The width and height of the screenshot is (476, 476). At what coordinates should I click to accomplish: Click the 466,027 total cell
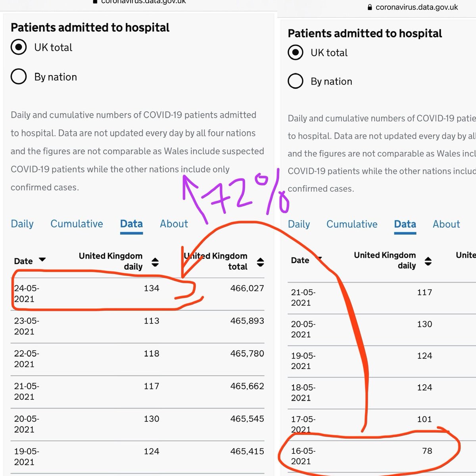247,288
